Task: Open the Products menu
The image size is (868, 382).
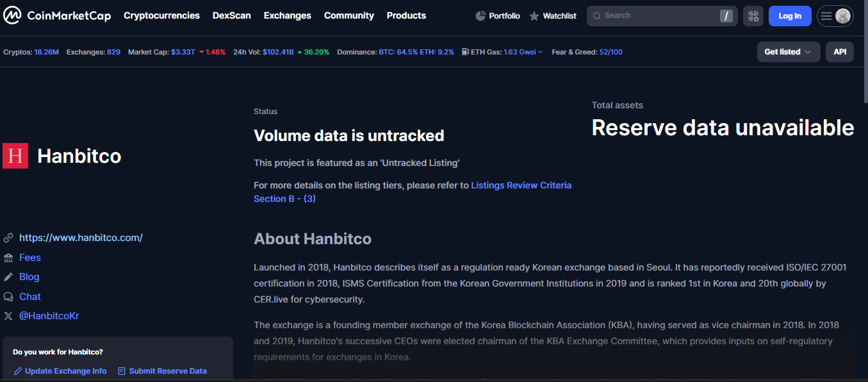Action: [406, 15]
